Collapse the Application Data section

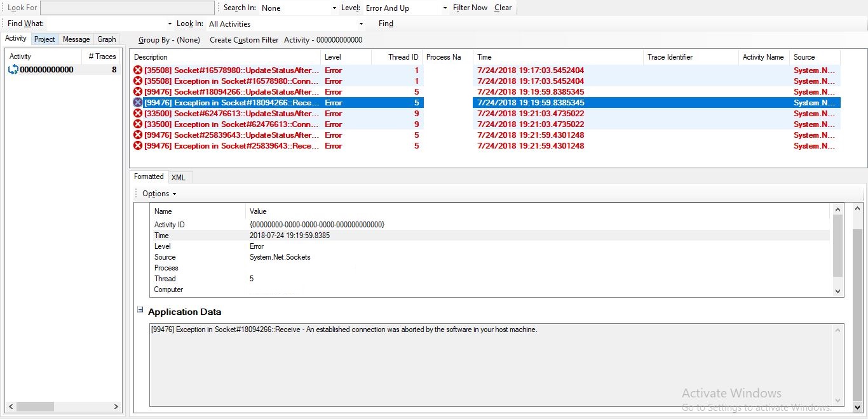pos(140,310)
